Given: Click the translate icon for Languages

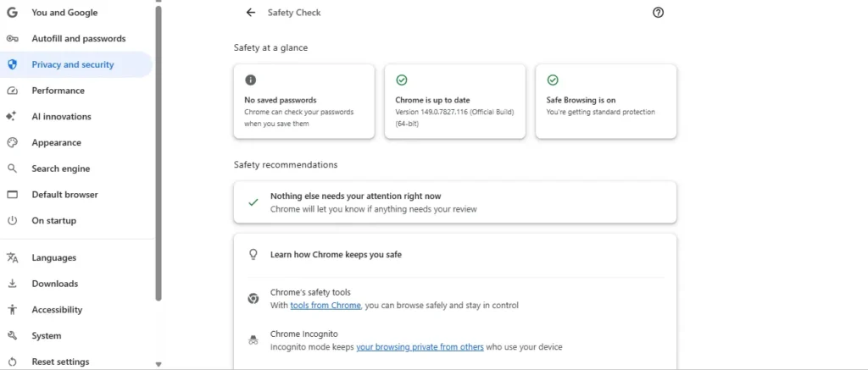Looking at the screenshot, I should pyautogui.click(x=12, y=257).
